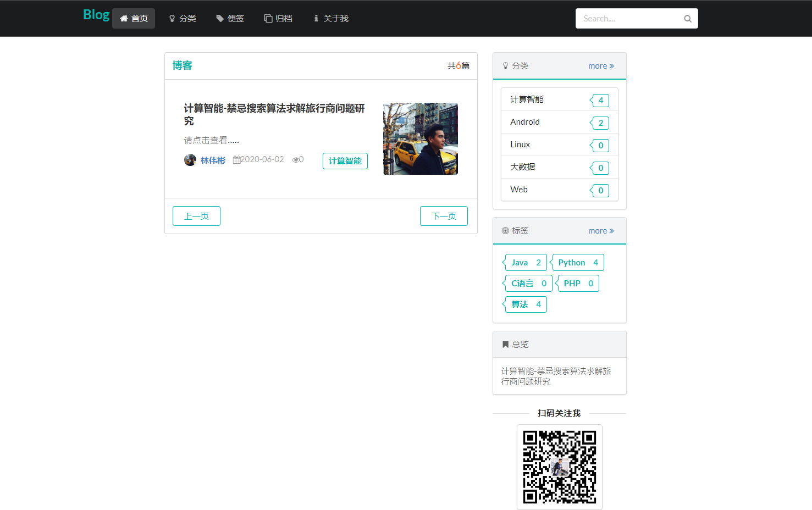Go to next page 下一页
Viewport: 812px width, 510px height.
click(x=444, y=216)
